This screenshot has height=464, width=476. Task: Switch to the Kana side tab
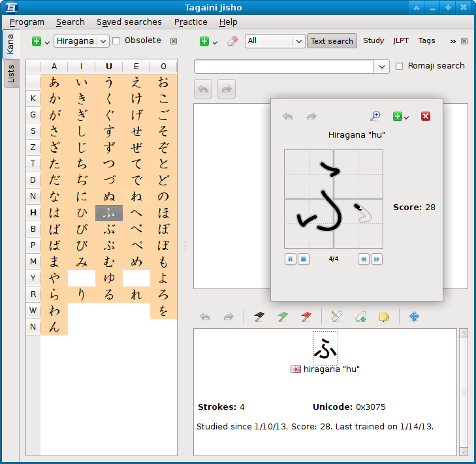pyautogui.click(x=10, y=44)
